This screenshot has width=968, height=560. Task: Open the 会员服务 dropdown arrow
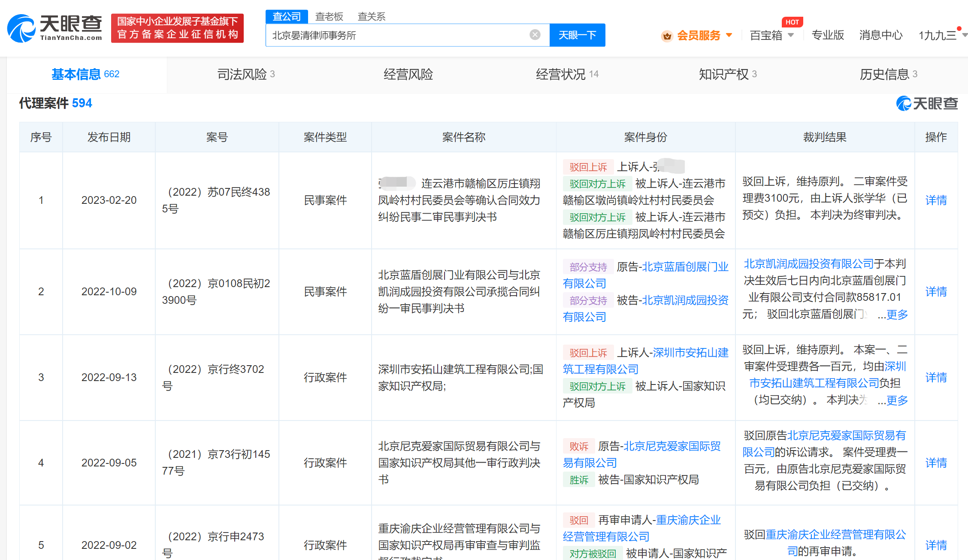tap(729, 35)
